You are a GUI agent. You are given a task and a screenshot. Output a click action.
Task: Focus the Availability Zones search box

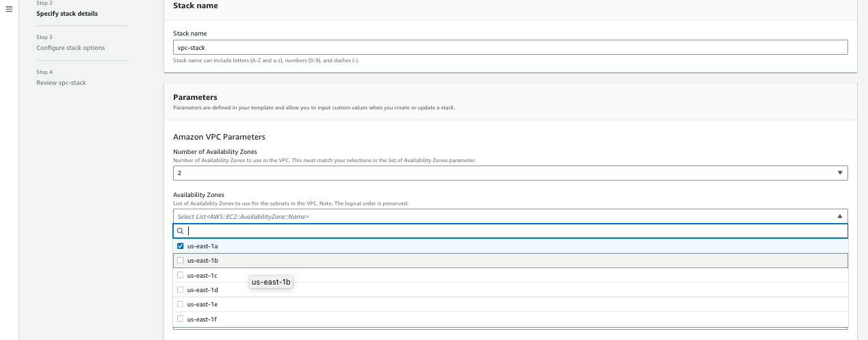[x=513, y=231]
